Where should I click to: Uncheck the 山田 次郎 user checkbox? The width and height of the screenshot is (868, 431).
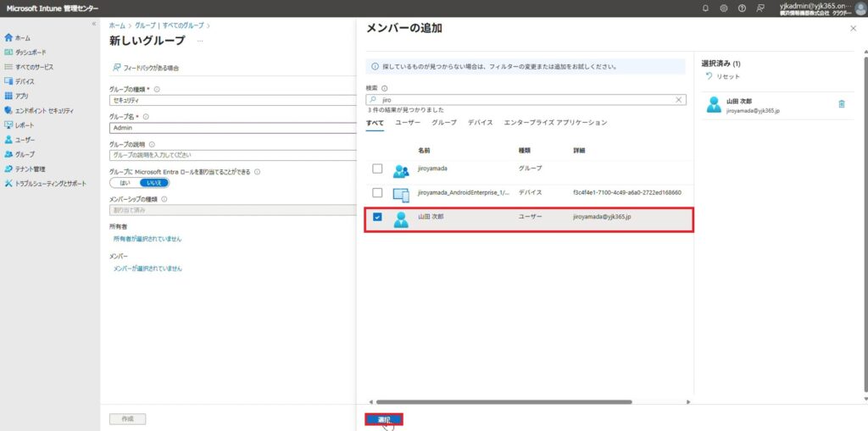pyautogui.click(x=377, y=217)
